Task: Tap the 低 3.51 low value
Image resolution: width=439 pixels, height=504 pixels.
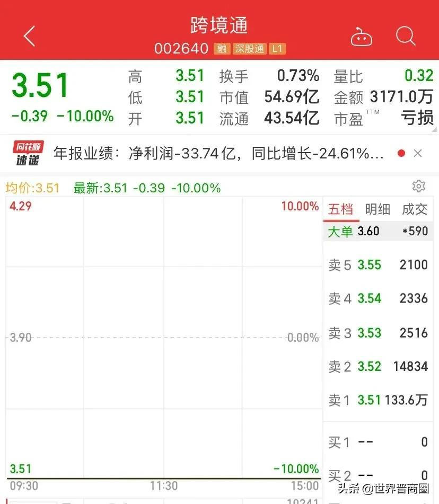Action: click(x=190, y=97)
